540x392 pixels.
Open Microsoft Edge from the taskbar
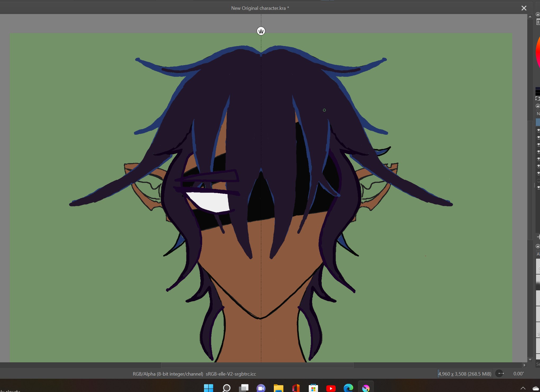click(348, 388)
